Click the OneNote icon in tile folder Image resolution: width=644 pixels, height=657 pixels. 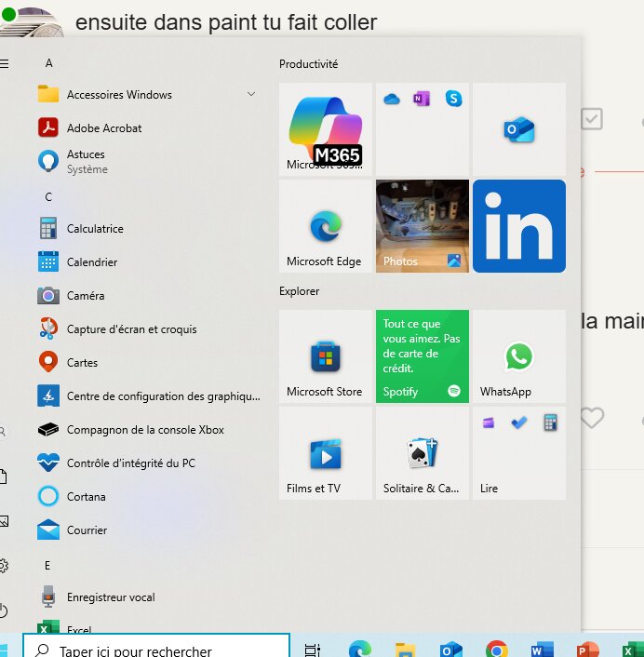[x=422, y=99]
